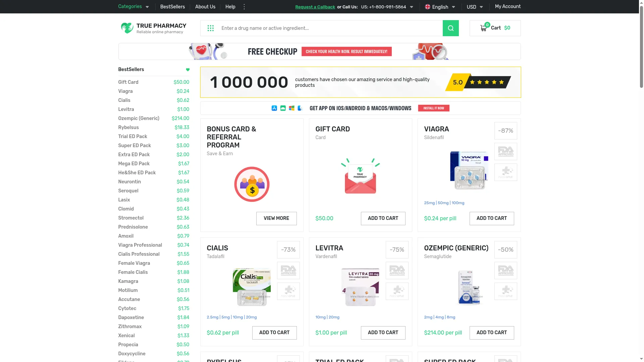Click the Request a Callback link

tap(315, 7)
